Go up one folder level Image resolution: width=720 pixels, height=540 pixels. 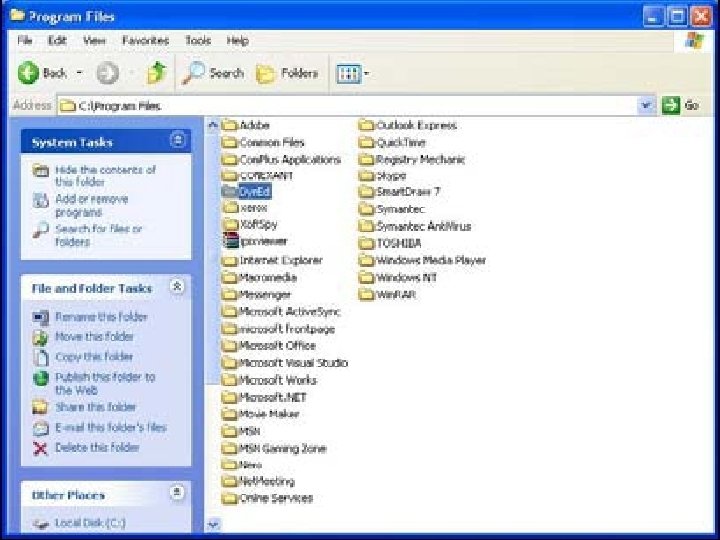(x=156, y=73)
